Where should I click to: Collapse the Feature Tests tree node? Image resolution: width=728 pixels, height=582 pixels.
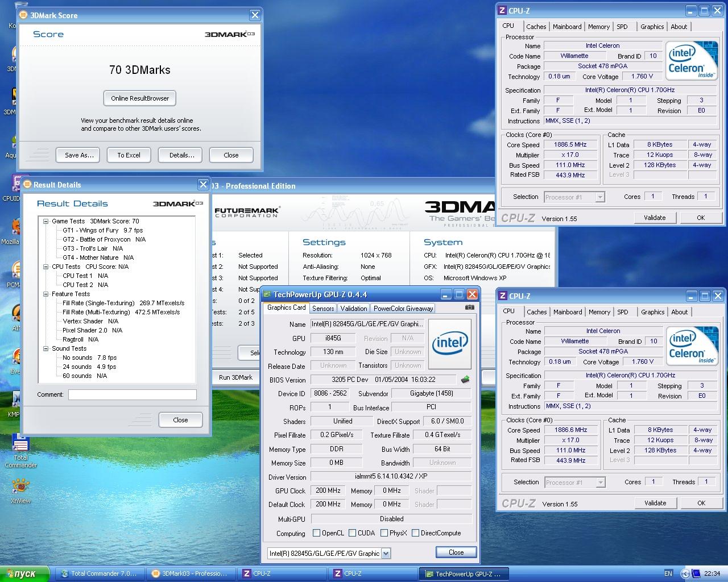coord(45,294)
